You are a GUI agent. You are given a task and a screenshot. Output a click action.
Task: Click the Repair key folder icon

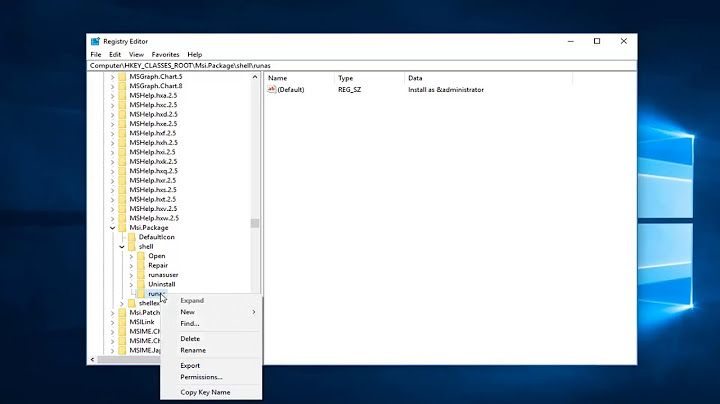[141, 265]
